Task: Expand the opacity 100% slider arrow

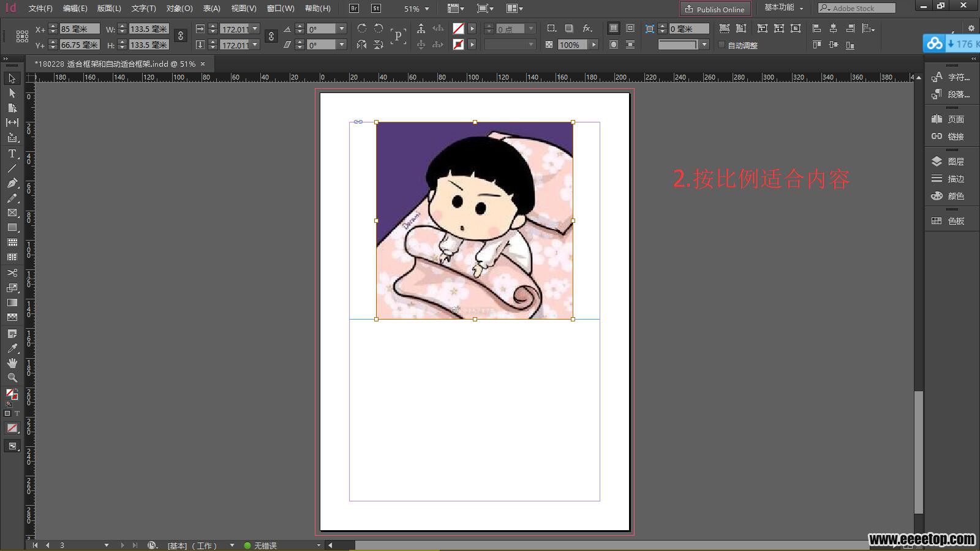Action: 594,45
